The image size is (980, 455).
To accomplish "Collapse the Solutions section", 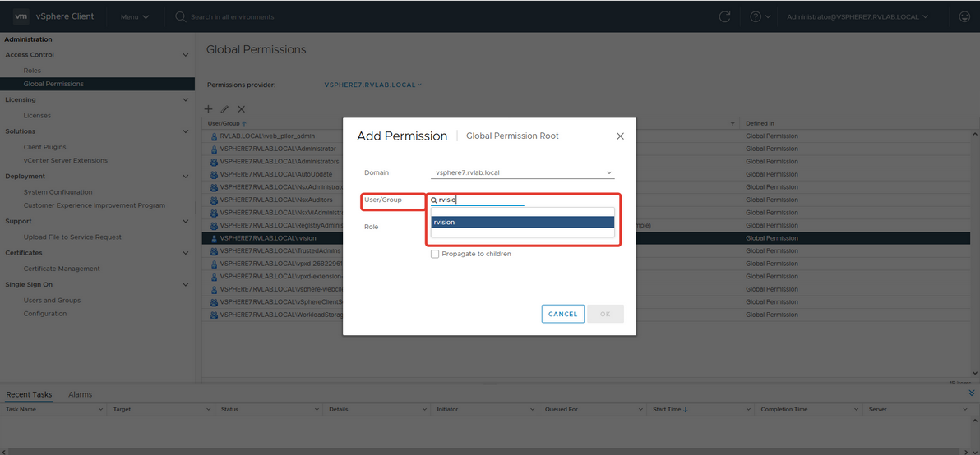I will pos(185,131).
